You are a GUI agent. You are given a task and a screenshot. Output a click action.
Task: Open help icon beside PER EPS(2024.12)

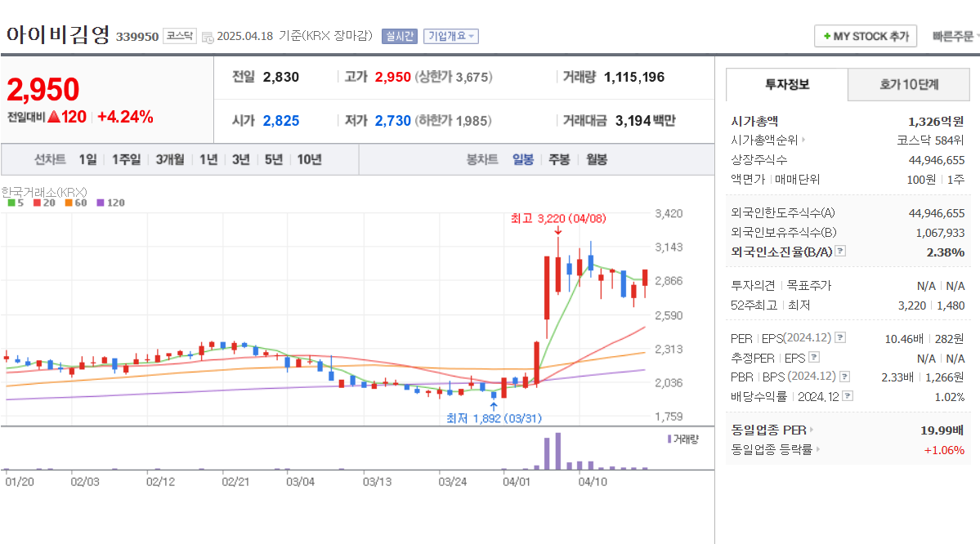click(840, 338)
